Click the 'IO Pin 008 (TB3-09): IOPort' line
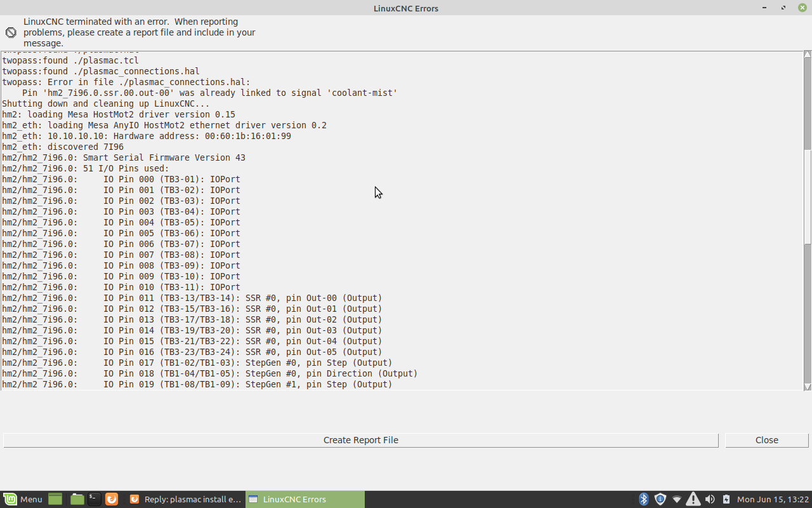Viewport: 812px width, 508px height. 121,265
